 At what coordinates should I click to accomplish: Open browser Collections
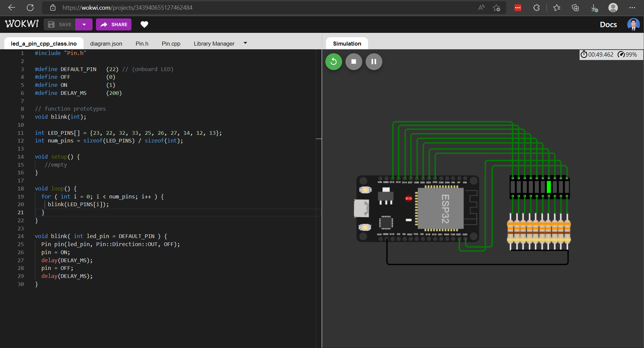575,7
